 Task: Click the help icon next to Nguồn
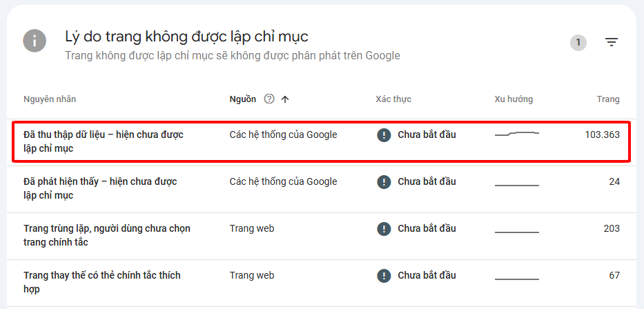269,99
